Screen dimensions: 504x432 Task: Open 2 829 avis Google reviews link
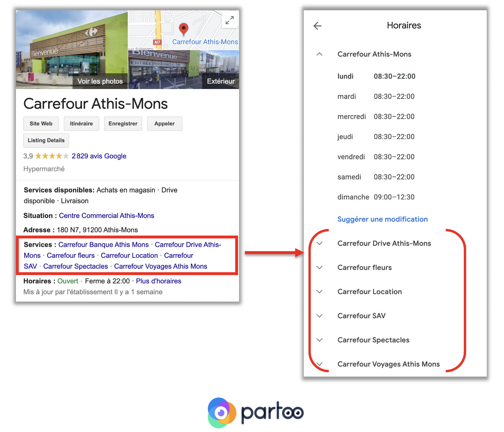point(99,156)
